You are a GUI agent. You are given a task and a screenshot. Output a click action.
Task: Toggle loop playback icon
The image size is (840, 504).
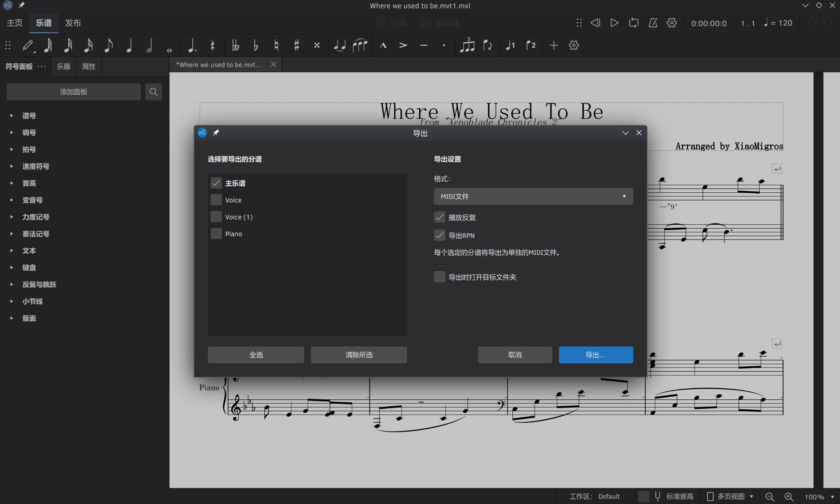click(x=634, y=23)
